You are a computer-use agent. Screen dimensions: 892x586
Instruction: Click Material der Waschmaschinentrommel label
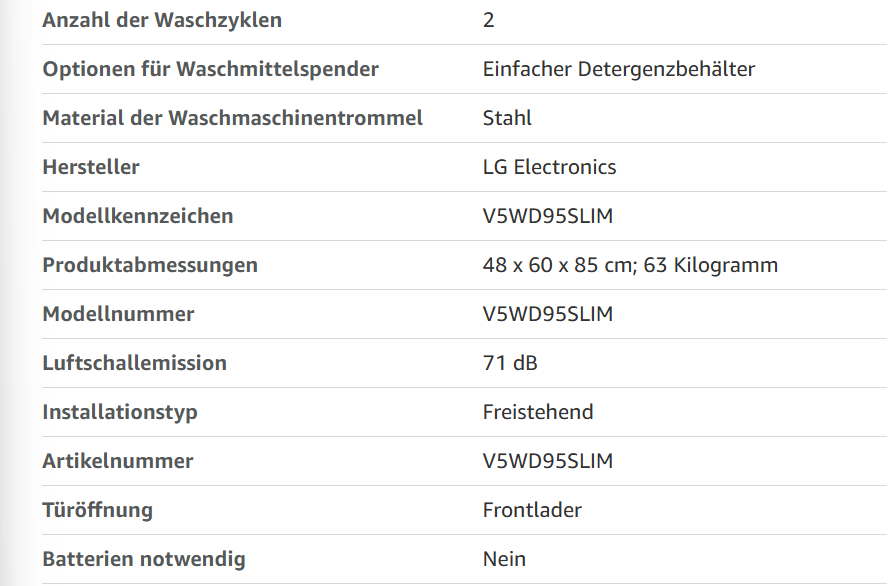(x=233, y=118)
